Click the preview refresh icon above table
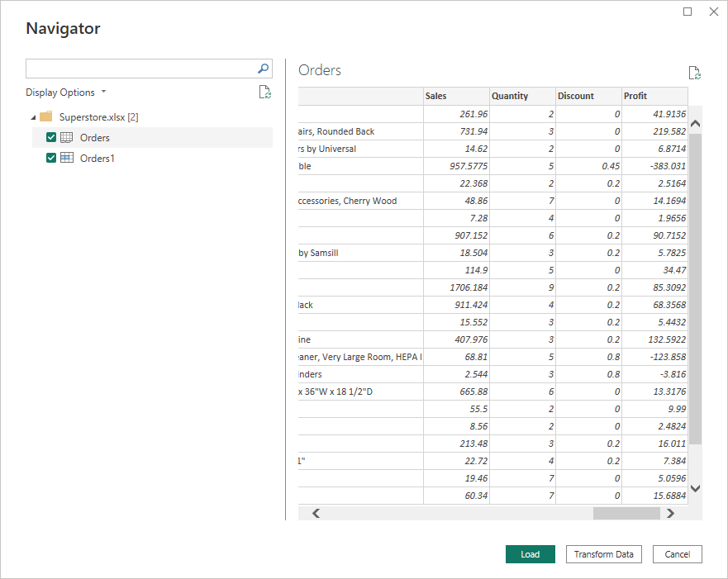 click(694, 74)
